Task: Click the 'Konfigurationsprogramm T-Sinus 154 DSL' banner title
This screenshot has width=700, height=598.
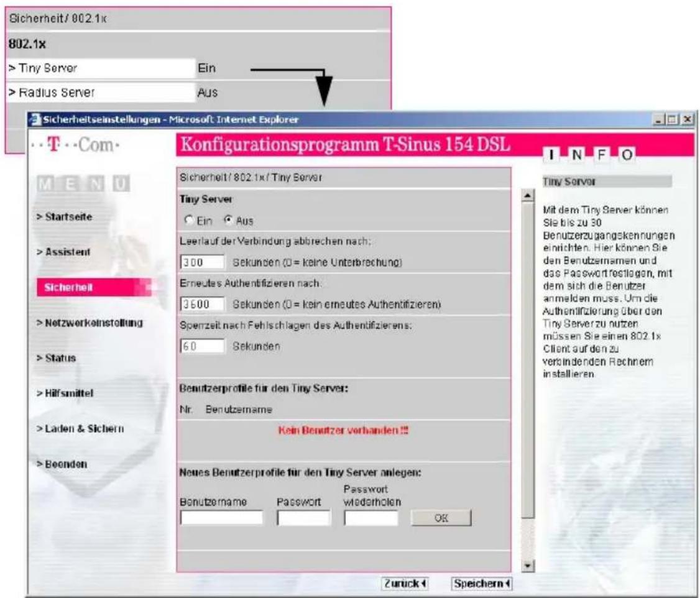Action: point(345,145)
